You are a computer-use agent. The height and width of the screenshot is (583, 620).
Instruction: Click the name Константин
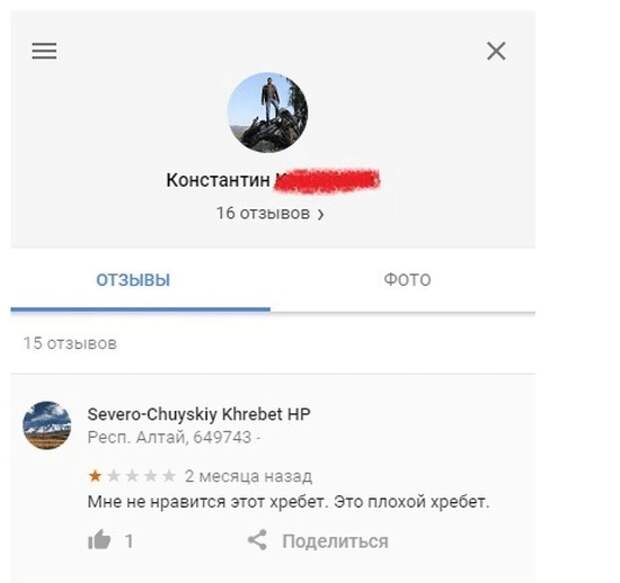point(218,180)
